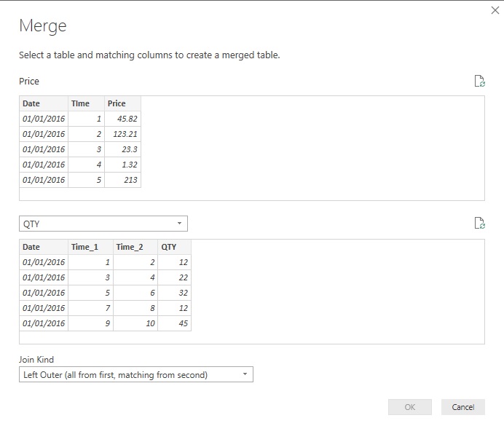The image size is (504, 426).
Task: Select the Time_1 column header
Action: [x=90, y=247]
